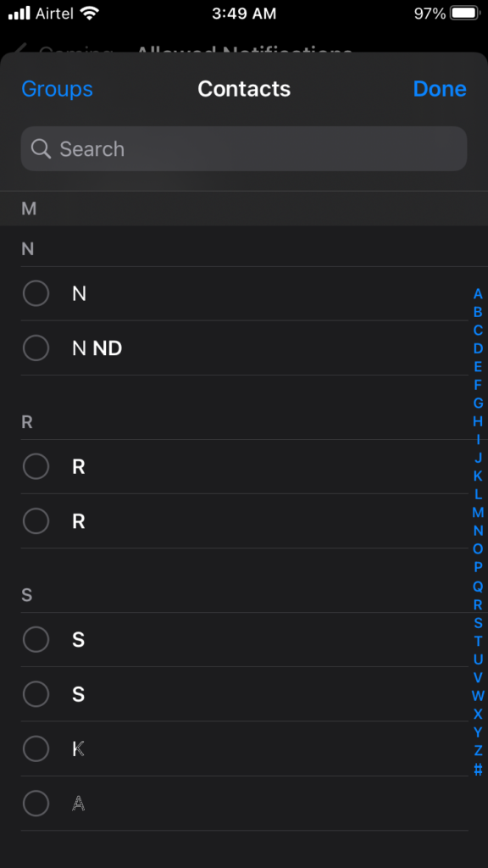This screenshot has width=488, height=868.
Task: Jump to letter S in index
Action: coord(478,623)
